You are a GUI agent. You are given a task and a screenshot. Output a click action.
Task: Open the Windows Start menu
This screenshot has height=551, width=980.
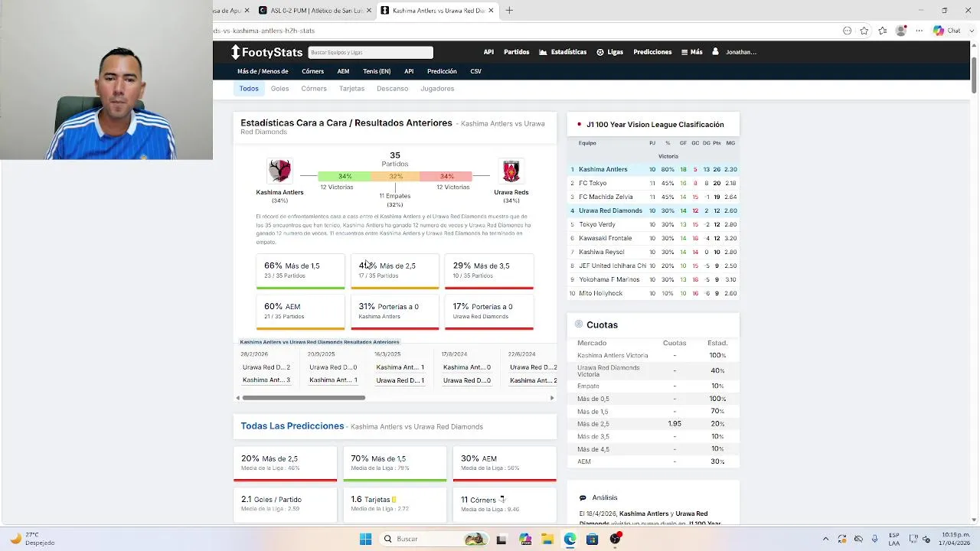[365, 539]
